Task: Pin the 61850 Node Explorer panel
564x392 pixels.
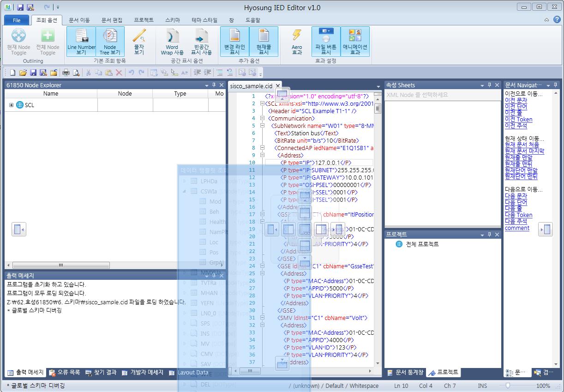Action: pyautogui.click(x=214, y=85)
